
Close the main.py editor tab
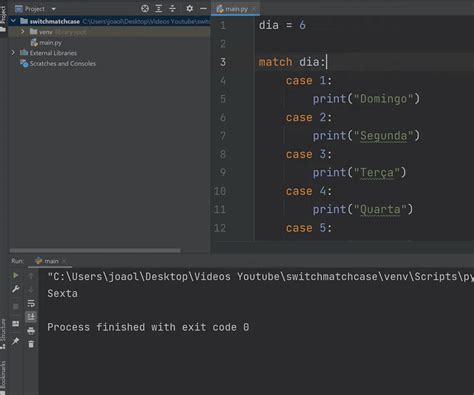point(254,9)
